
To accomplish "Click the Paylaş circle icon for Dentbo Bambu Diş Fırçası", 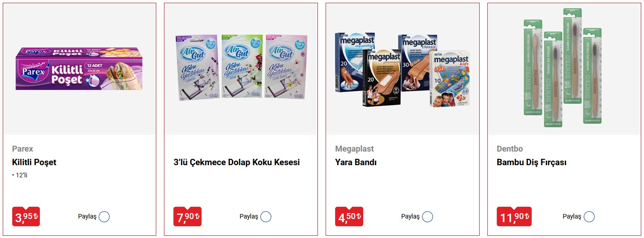I will (x=589, y=217).
